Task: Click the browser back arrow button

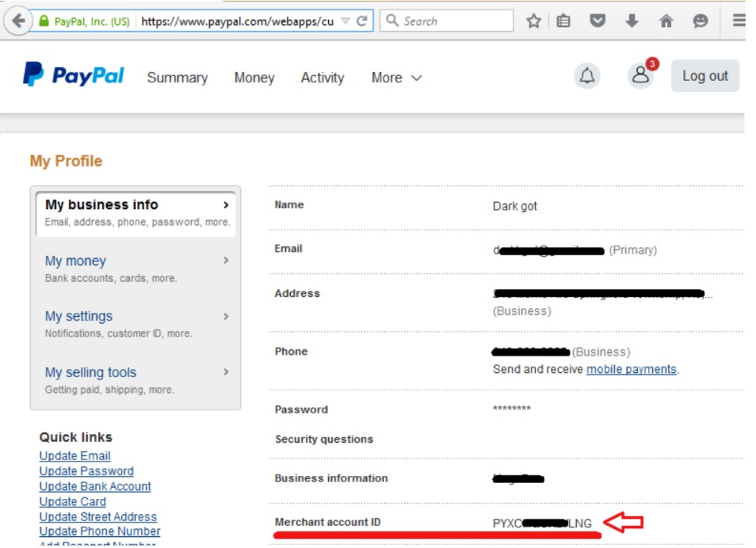Action: click(18, 21)
